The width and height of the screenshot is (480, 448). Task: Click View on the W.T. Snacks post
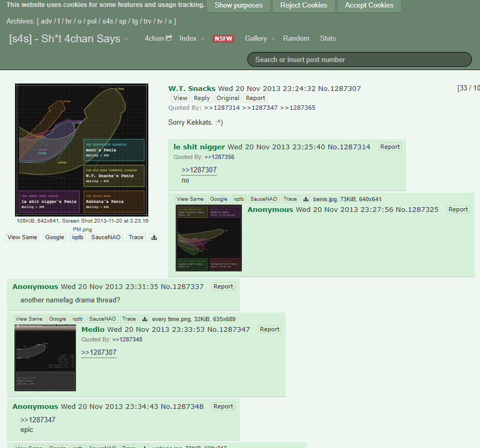point(180,98)
